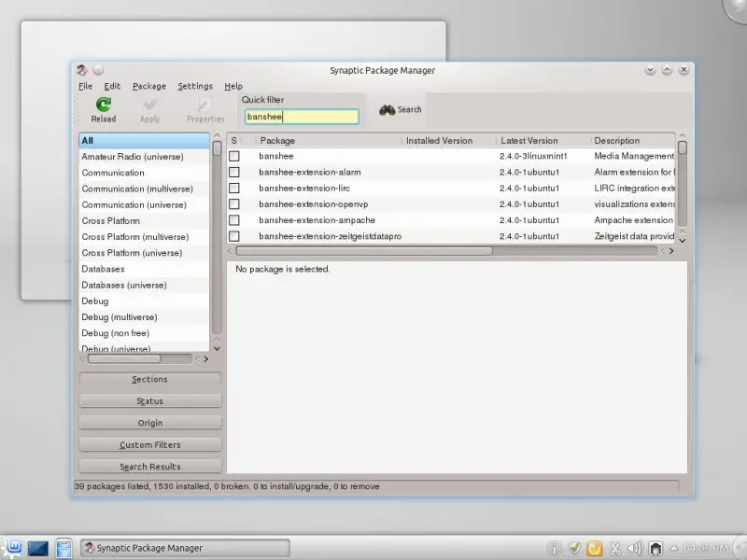Click the Sections filter button

(150, 380)
